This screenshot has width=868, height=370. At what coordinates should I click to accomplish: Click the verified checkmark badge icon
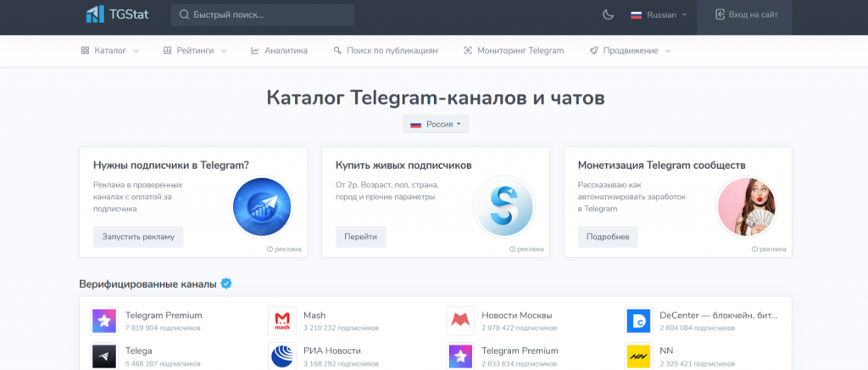point(225,283)
